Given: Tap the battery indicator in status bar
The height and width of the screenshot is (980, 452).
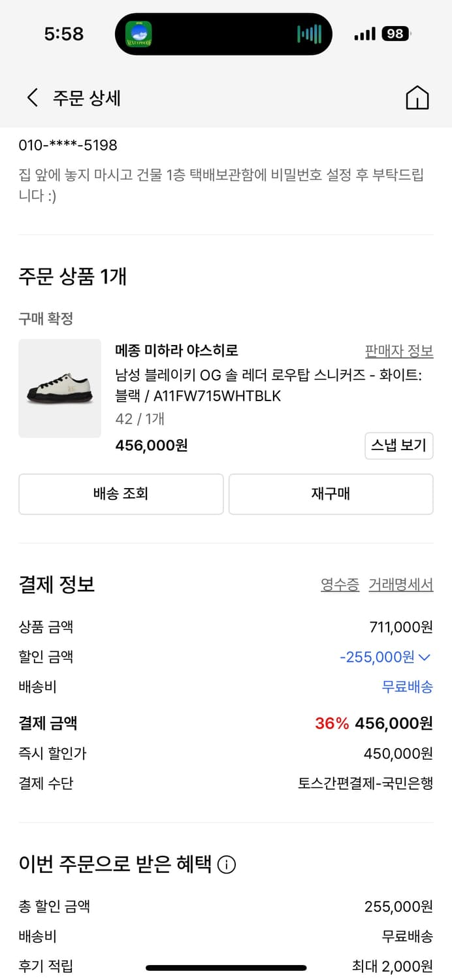Looking at the screenshot, I should [396, 34].
